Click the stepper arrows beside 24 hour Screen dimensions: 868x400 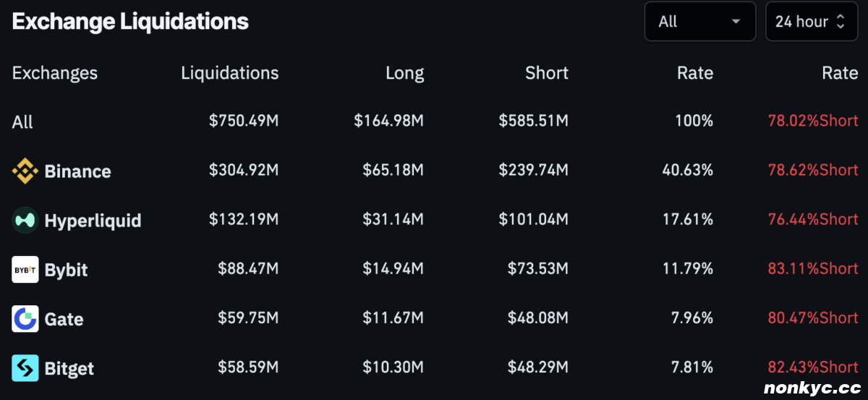[x=841, y=22]
